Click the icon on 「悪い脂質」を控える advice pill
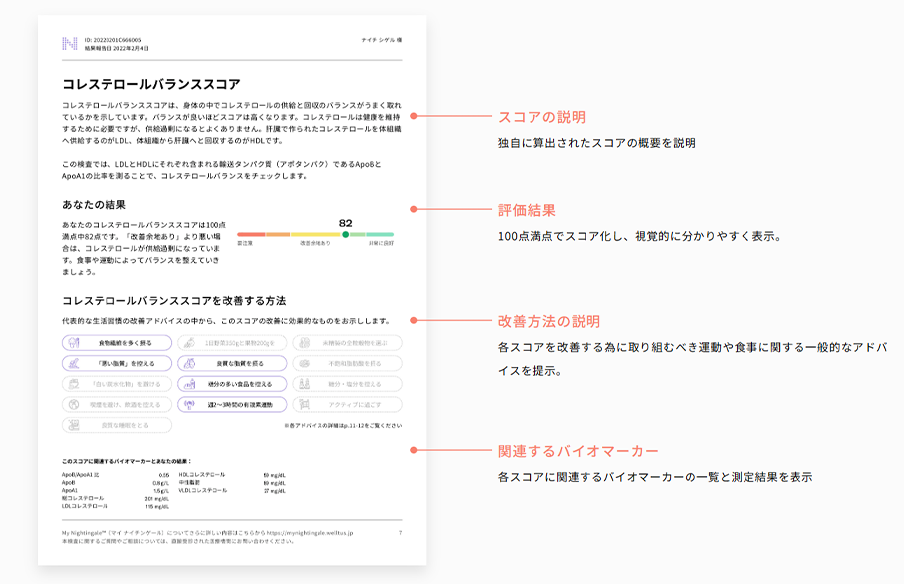The width and height of the screenshot is (904, 584). [73, 363]
